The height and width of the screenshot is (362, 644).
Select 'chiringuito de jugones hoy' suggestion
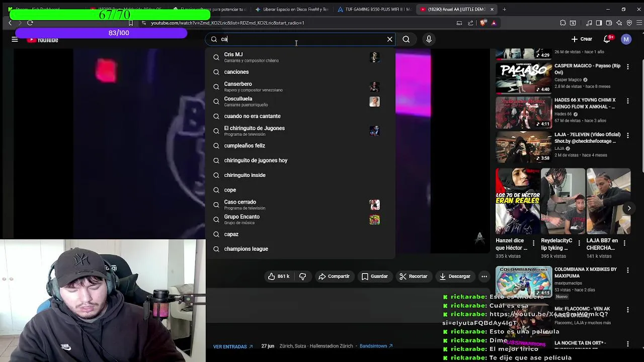pyautogui.click(x=300, y=160)
